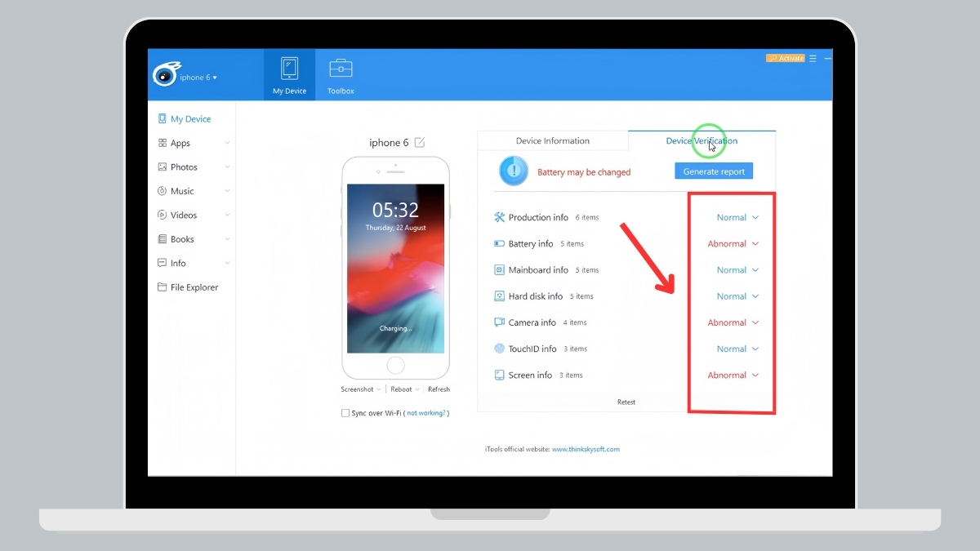Image resolution: width=980 pixels, height=551 pixels.
Task: Click the Production info tools icon
Action: (500, 217)
